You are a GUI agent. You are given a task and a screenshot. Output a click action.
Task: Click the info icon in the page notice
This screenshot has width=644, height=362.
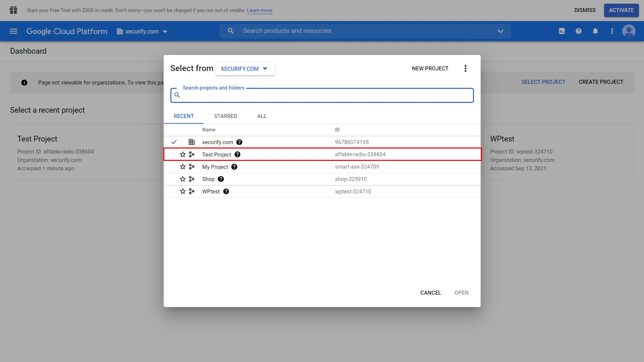24,82
